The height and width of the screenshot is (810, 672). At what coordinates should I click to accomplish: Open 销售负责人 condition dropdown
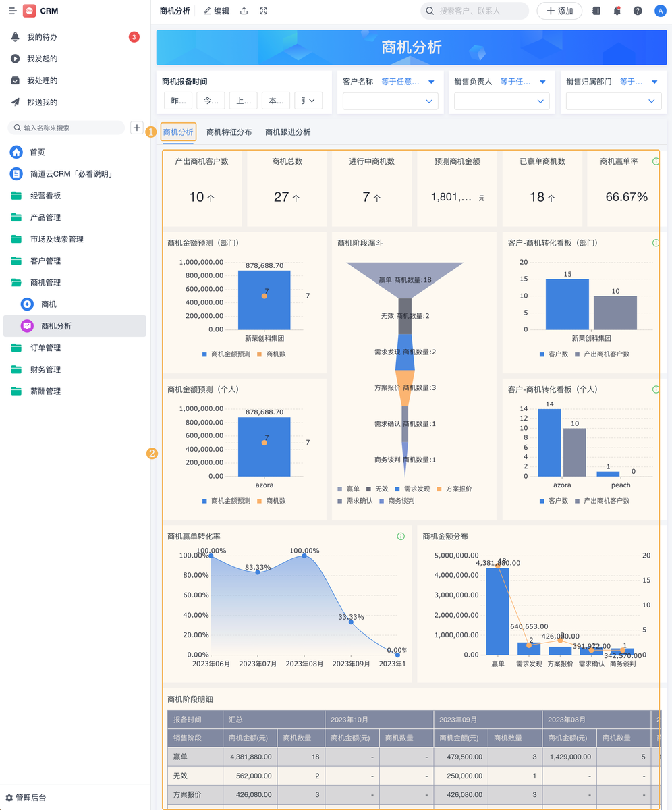point(524,82)
